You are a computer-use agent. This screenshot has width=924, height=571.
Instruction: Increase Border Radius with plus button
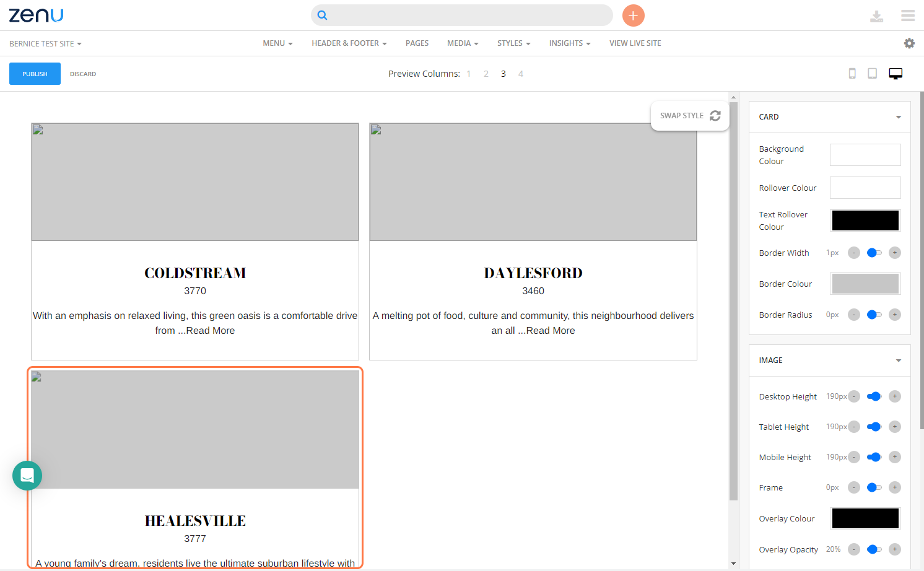tap(895, 315)
